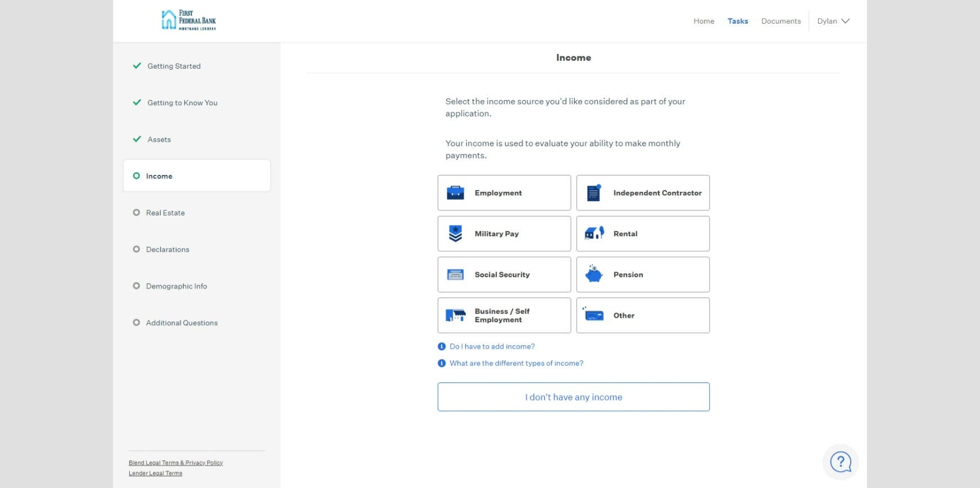Click the Other income card icon
Image resolution: width=980 pixels, height=488 pixels.
594,315
